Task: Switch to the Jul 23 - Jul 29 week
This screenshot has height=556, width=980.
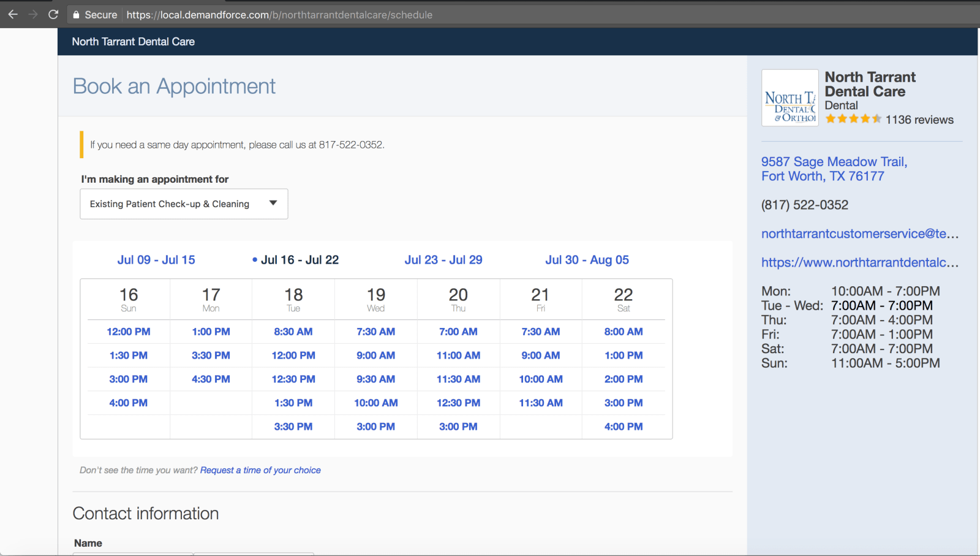Action: coord(443,260)
